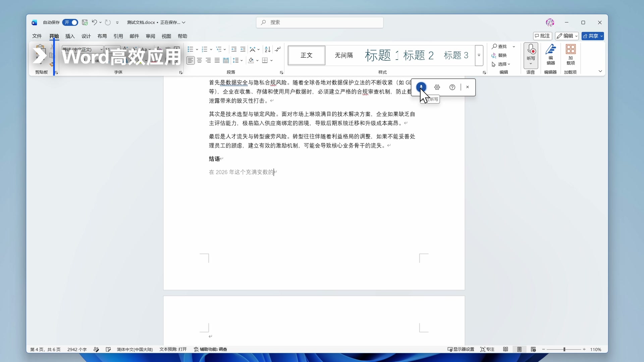Open numbering style dropdown

pos(211,50)
